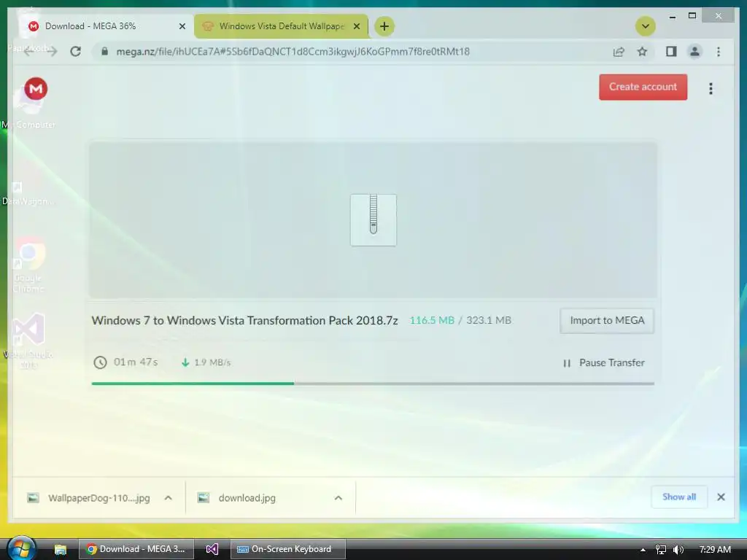
Task: Click the forward navigation arrow
Action: 52,52
